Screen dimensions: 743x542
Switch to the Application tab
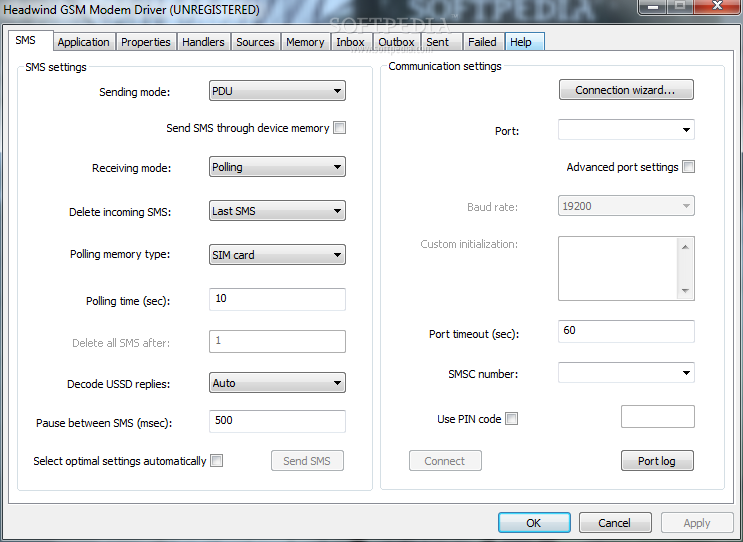click(83, 42)
